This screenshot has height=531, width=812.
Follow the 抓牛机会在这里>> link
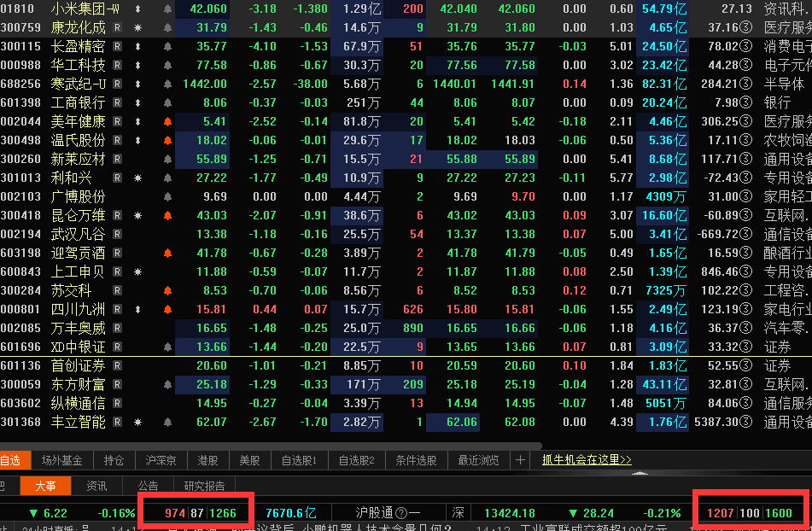(587, 459)
